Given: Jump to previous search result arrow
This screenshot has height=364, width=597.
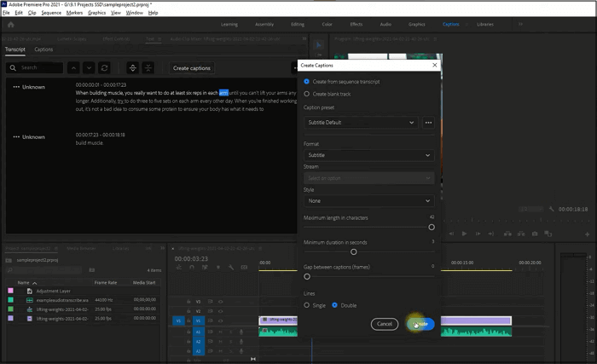Looking at the screenshot, I should pos(73,67).
